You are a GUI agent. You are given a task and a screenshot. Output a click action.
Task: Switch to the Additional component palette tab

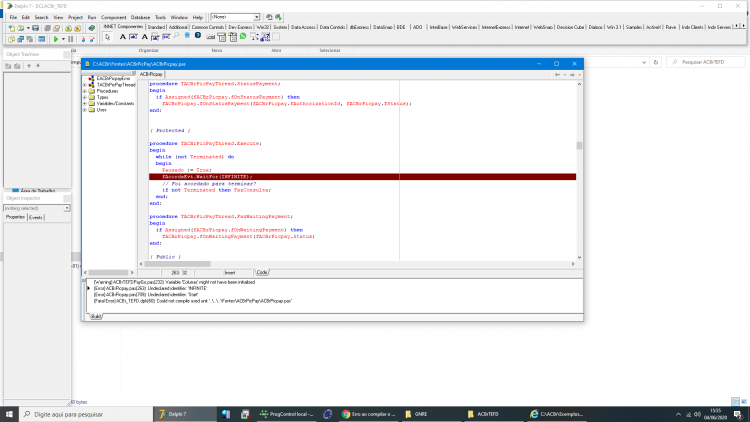[x=178, y=27]
